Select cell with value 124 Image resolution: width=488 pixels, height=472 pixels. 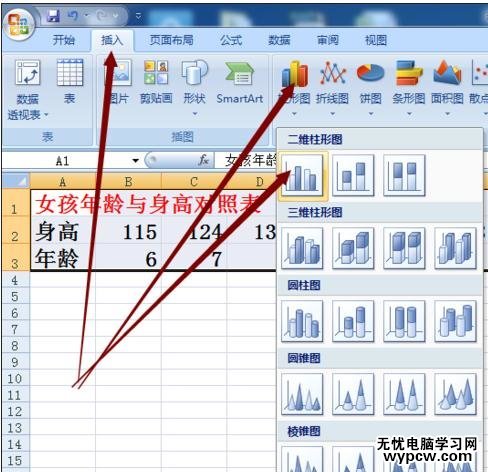[194, 231]
